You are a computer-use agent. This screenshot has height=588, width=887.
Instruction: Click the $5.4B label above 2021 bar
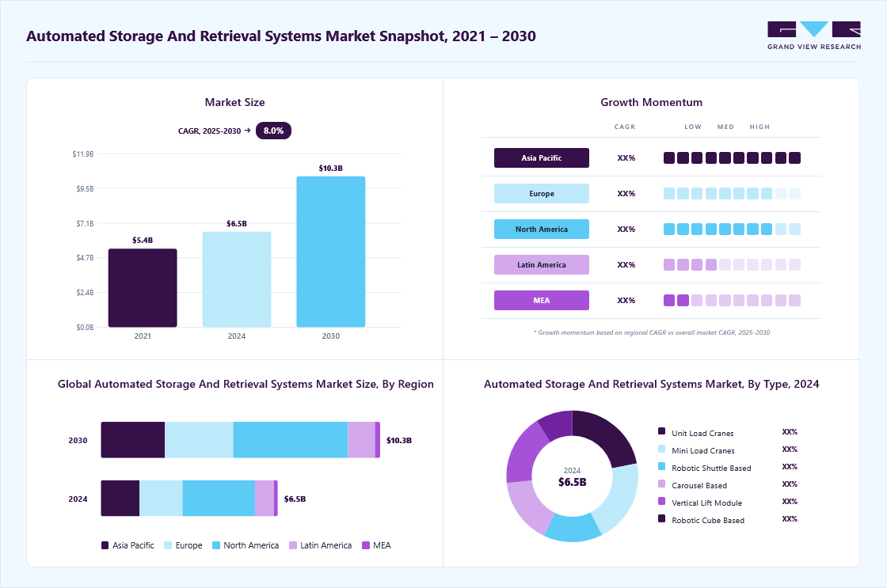(143, 241)
